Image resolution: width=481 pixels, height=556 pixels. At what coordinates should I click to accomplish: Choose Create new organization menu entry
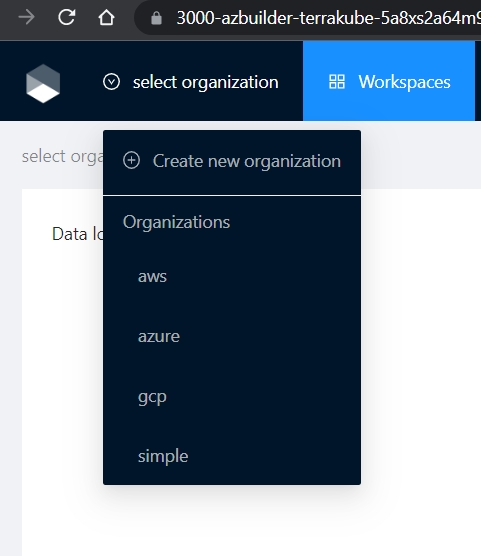(x=232, y=161)
